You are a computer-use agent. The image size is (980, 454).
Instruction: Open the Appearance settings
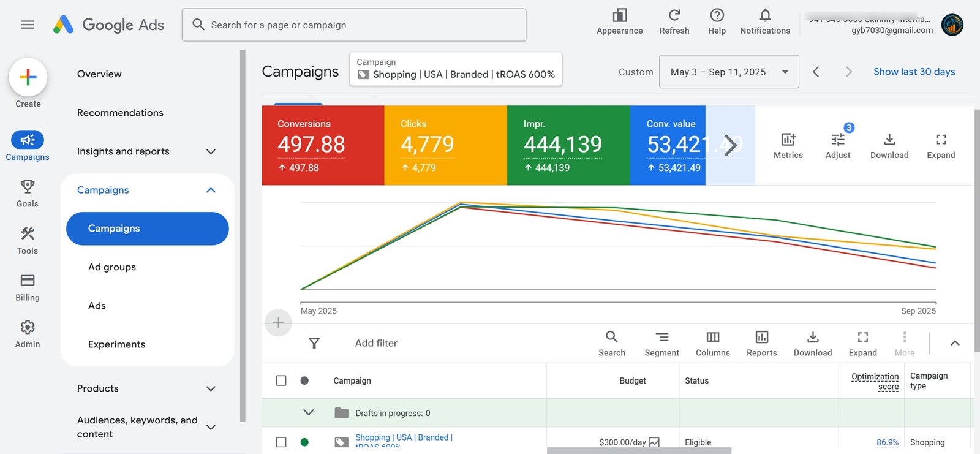620,22
